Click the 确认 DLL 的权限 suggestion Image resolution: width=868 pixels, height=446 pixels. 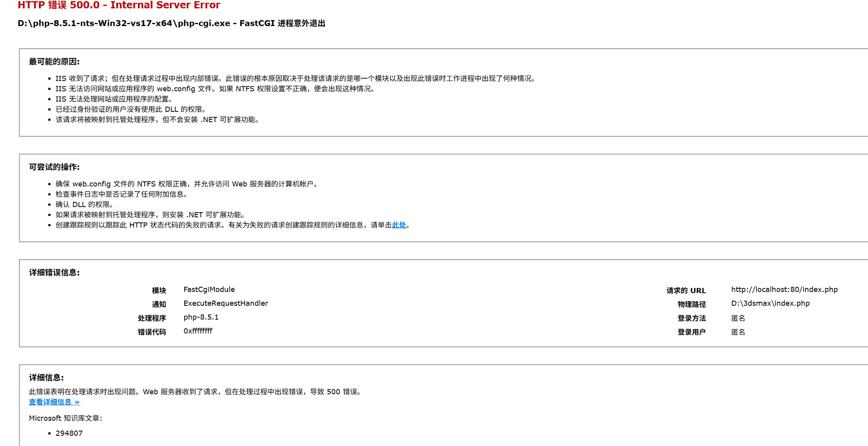(x=85, y=205)
